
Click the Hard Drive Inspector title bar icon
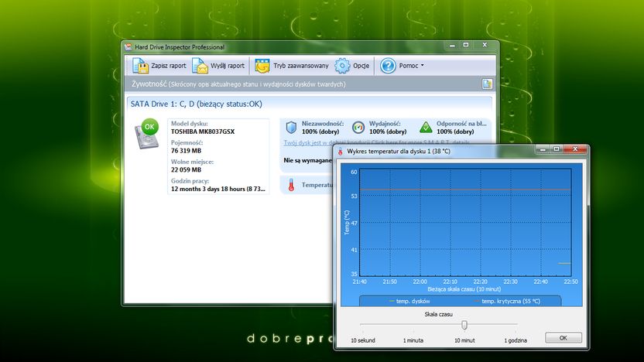(x=128, y=46)
